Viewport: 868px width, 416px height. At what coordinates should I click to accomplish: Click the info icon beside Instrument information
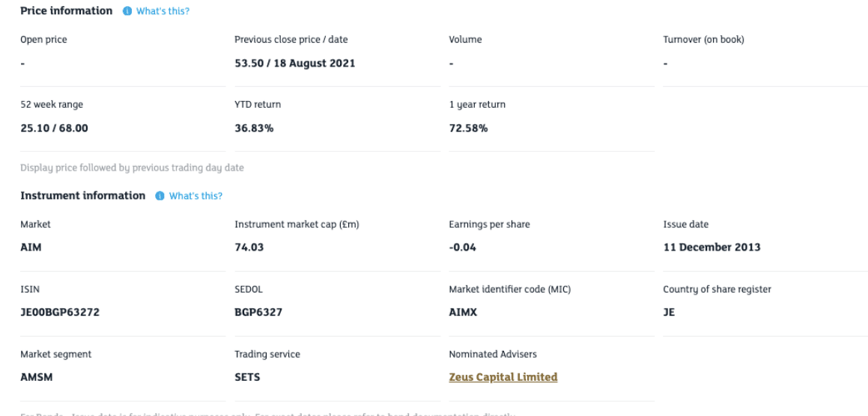point(160,196)
